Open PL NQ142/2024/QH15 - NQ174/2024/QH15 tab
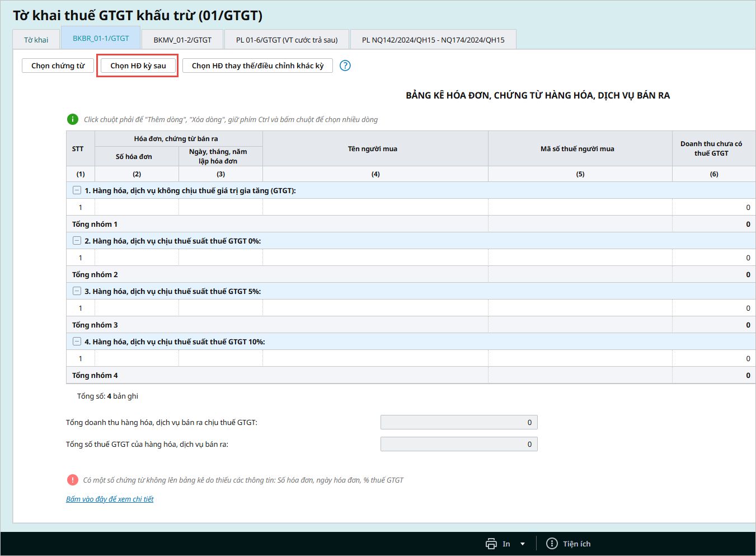The image size is (756, 556). [x=433, y=40]
